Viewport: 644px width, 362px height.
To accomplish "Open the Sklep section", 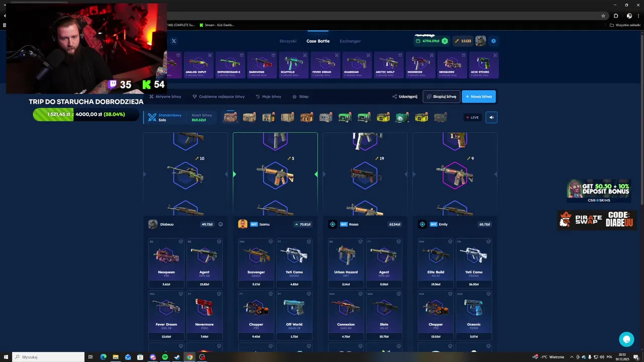I will [x=300, y=97].
